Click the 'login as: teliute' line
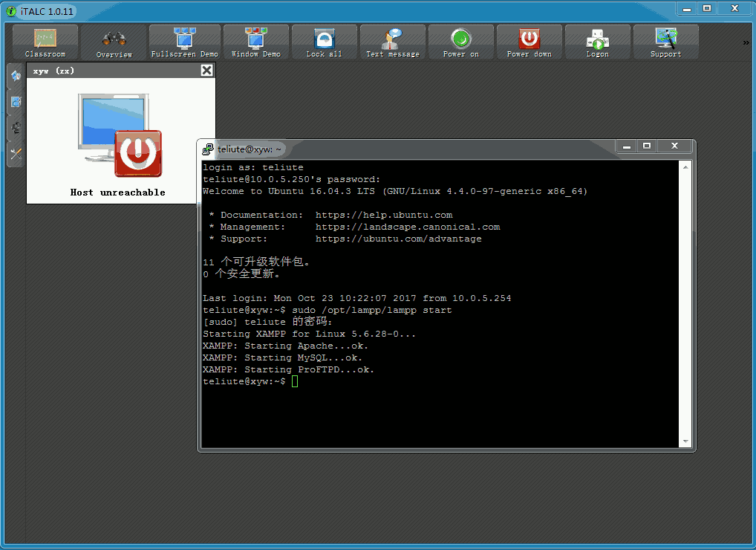This screenshot has height=550, width=756. pyautogui.click(x=253, y=167)
